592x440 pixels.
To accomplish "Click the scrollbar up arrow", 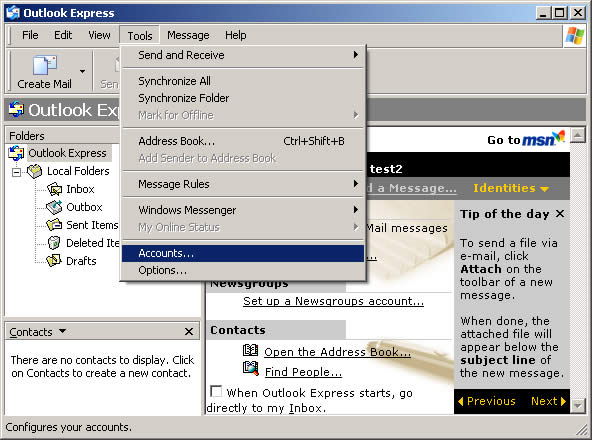I will pos(578,135).
